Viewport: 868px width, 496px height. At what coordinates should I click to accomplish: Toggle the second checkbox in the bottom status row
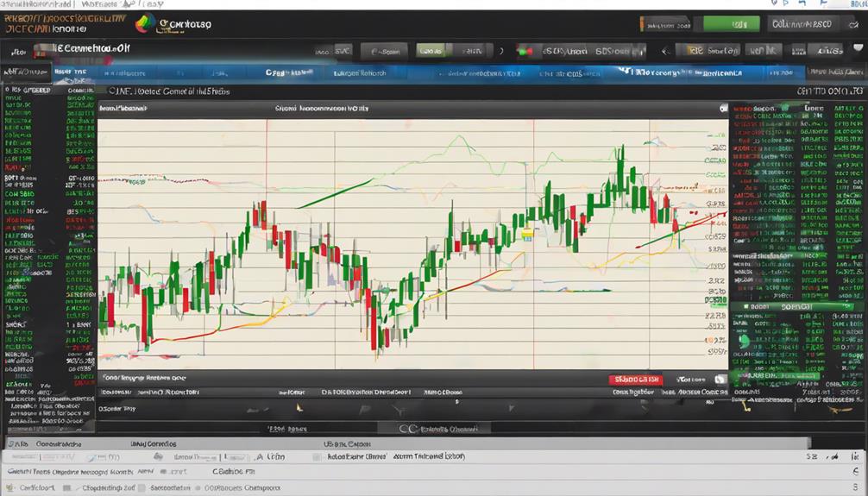tap(142, 488)
